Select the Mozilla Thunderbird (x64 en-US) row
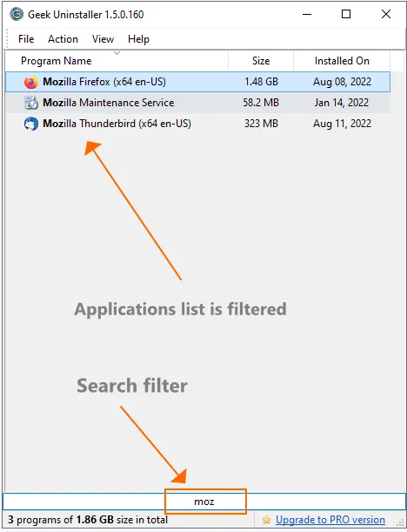The image size is (407, 532). (198, 124)
